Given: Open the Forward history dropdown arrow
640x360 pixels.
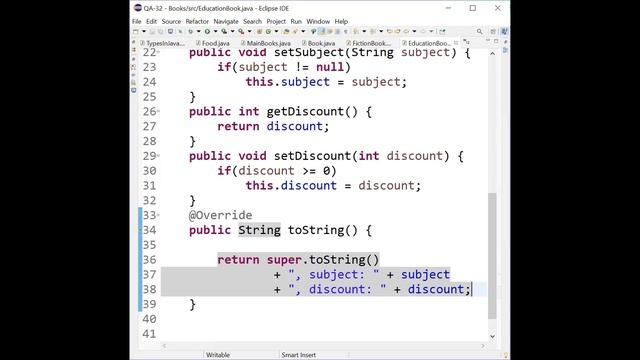Looking at the screenshot, I should [431, 31].
